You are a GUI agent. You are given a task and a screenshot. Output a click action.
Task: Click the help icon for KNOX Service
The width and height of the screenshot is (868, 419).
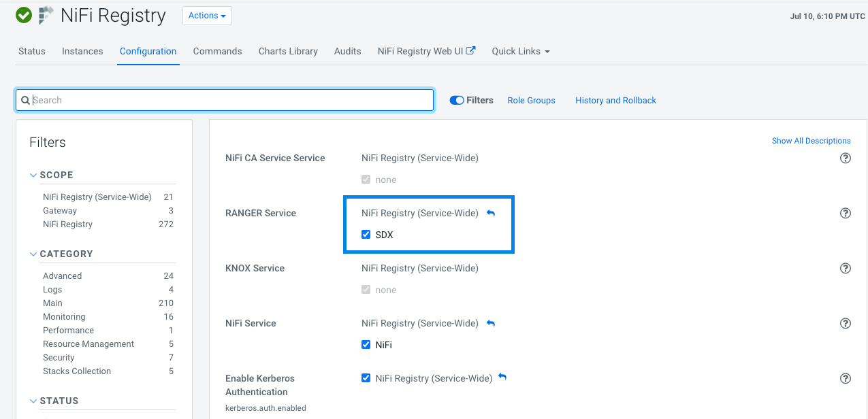pyautogui.click(x=846, y=269)
